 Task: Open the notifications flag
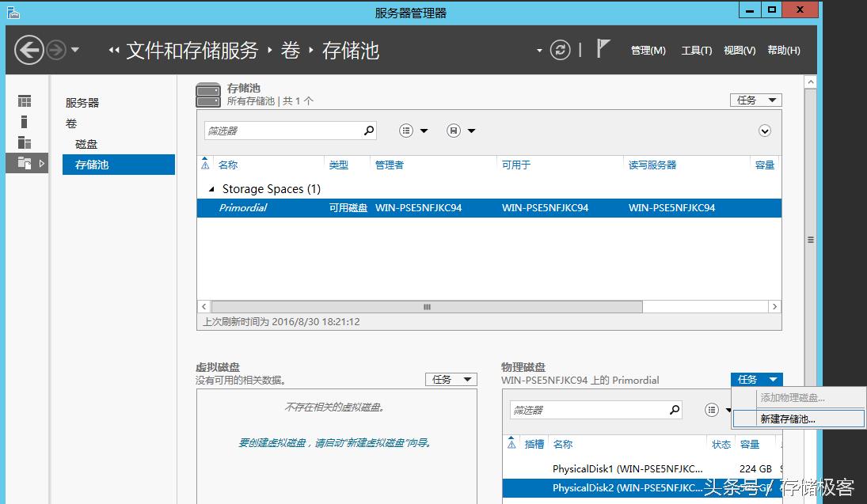tap(603, 49)
